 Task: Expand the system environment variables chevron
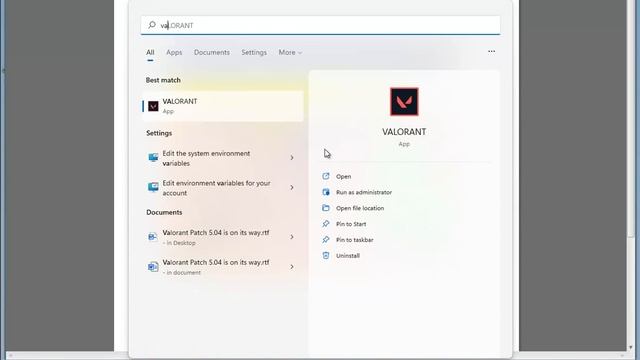292,158
